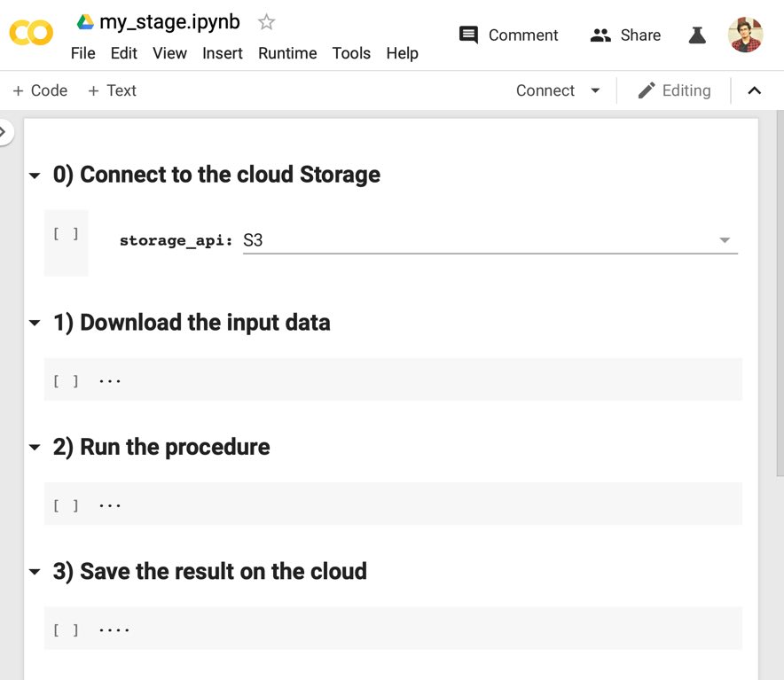Open the storage_api S3 dropdown
784x680 pixels.
(724, 240)
